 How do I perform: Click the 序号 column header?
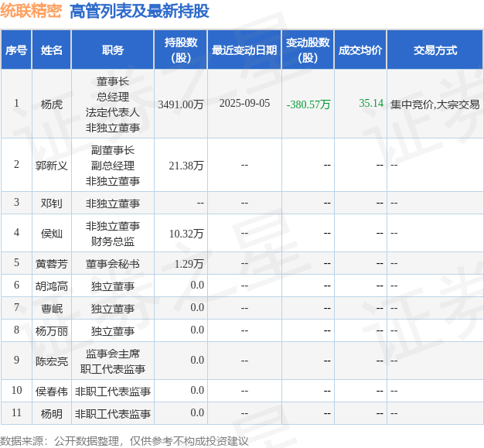click(16, 50)
